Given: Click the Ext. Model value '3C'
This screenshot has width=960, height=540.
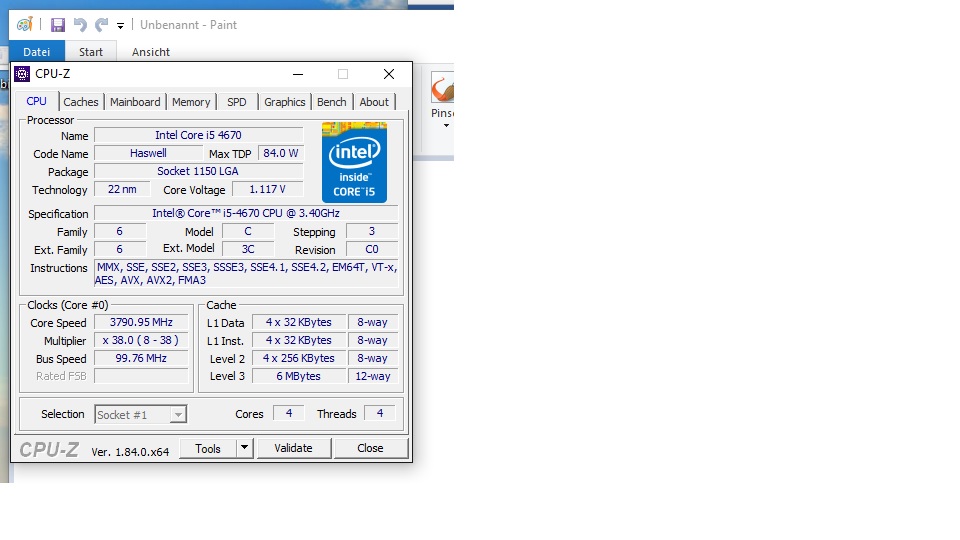Looking at the screenshot, I should [248, 249].
